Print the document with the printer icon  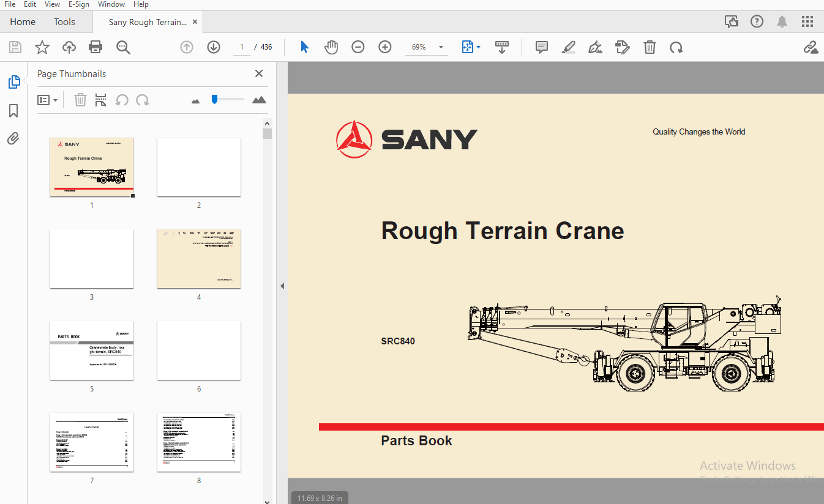click(96, 47)
